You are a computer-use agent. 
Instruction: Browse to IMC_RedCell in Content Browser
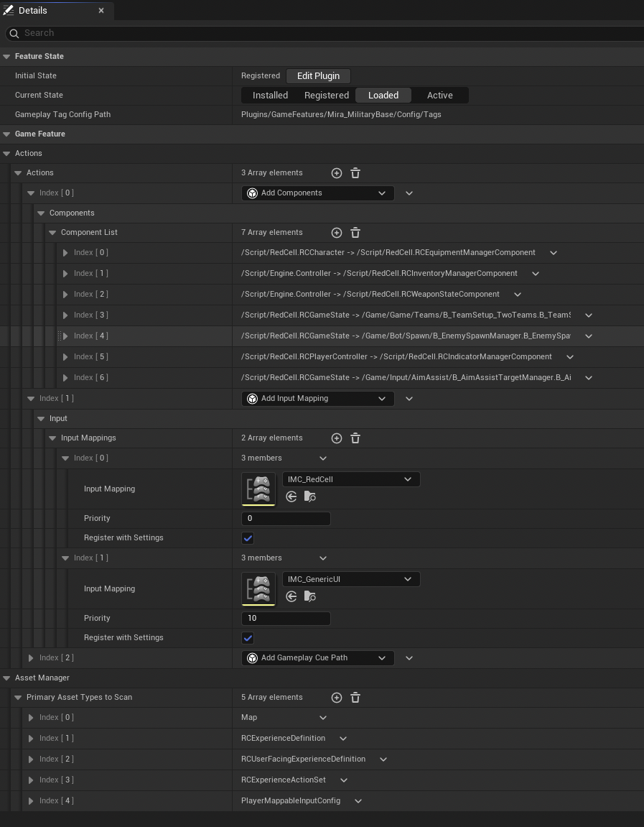[310, 496]
